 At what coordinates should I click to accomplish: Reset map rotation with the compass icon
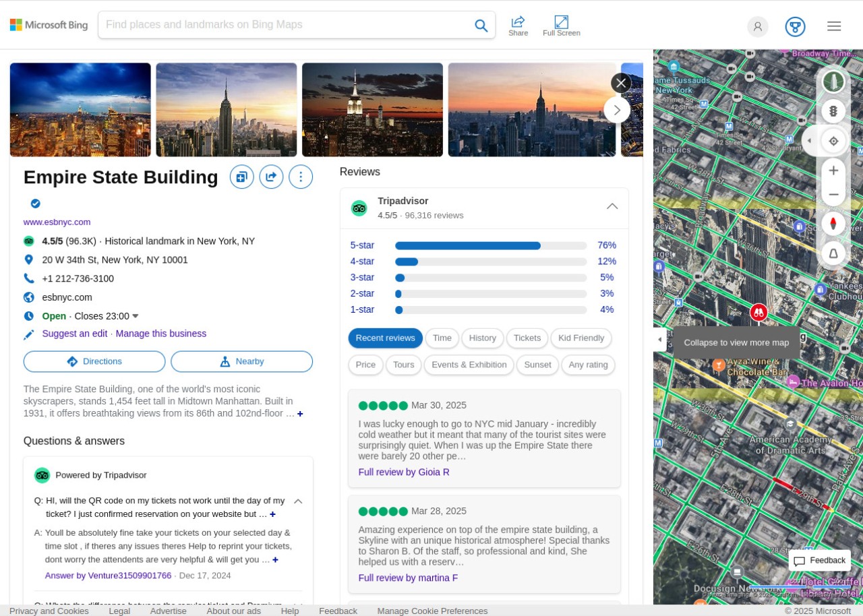(x=833, y=223)
